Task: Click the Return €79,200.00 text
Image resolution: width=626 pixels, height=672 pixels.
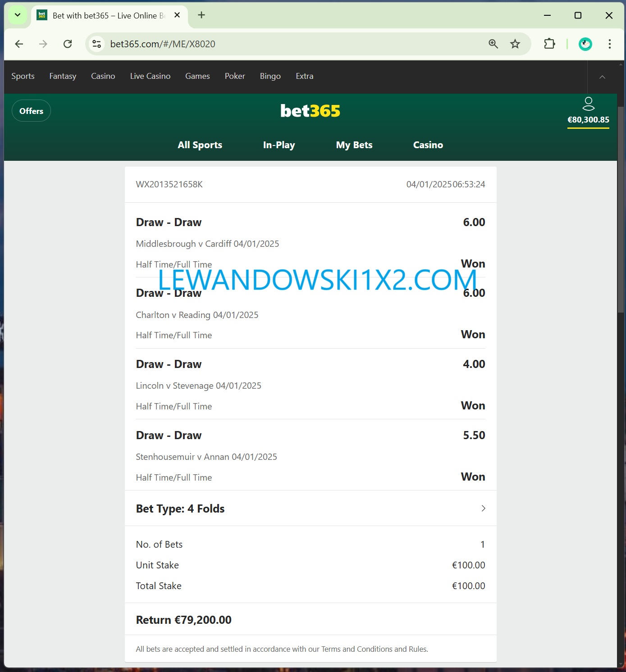Action: (x=184, y=620)
